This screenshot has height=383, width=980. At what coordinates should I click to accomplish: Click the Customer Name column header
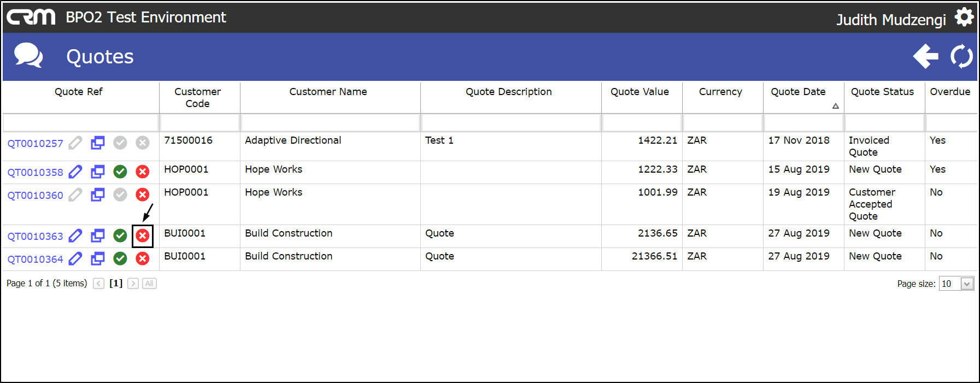pos(328,92)
